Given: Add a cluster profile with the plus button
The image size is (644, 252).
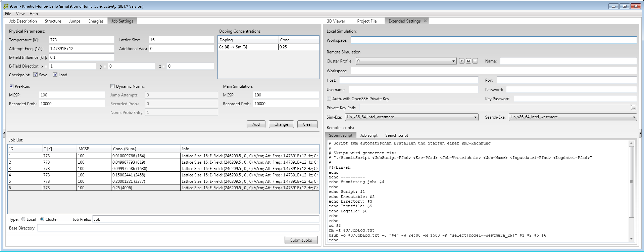Looking at the screenshot, I should tap(462, 61).
